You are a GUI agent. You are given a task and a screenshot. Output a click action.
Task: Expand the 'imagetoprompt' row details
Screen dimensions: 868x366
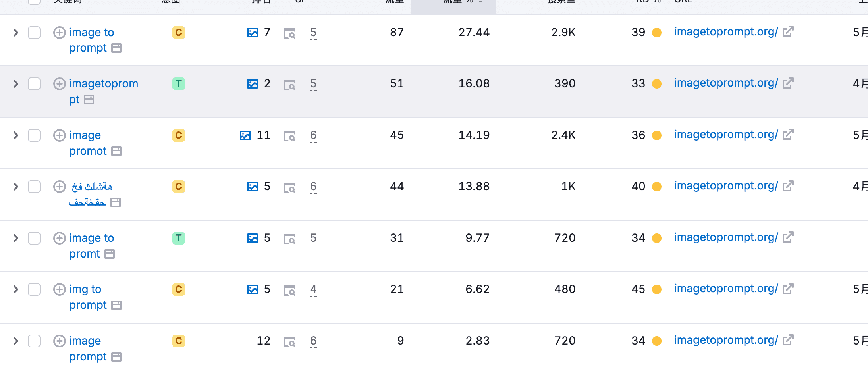click(x=15, y=84)
